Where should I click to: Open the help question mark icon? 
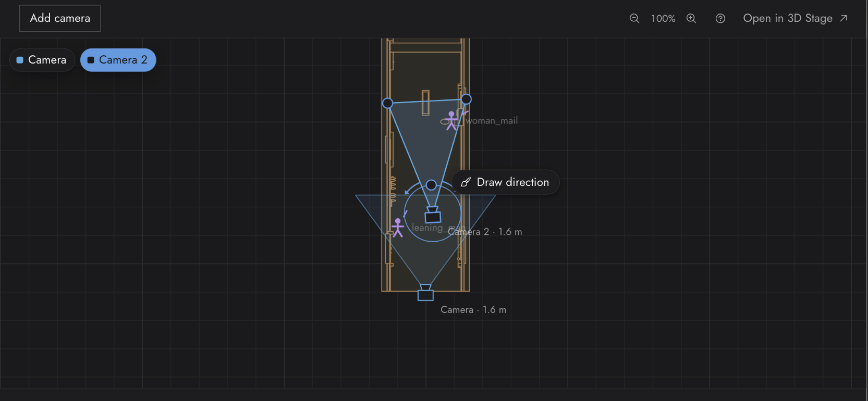point(720,18)
